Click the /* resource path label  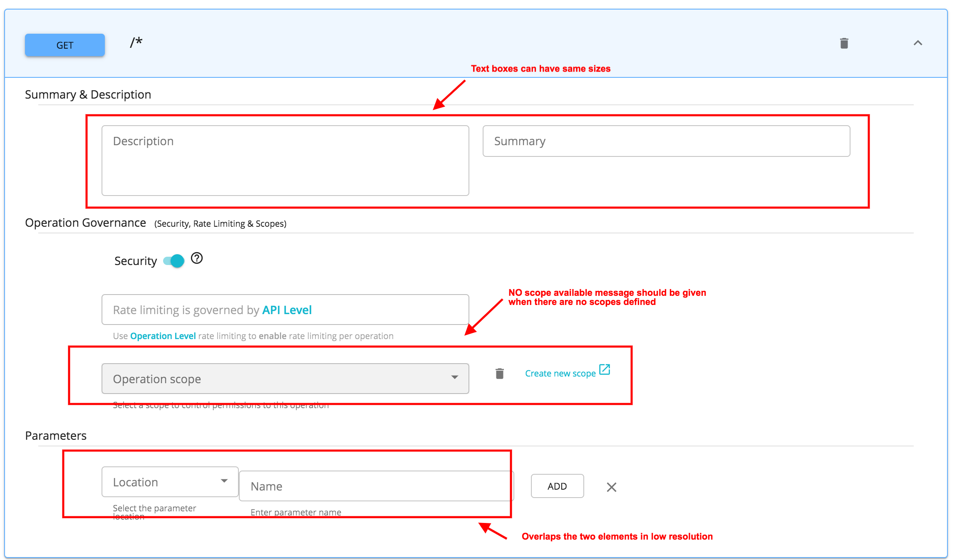(x=135, y=42)
